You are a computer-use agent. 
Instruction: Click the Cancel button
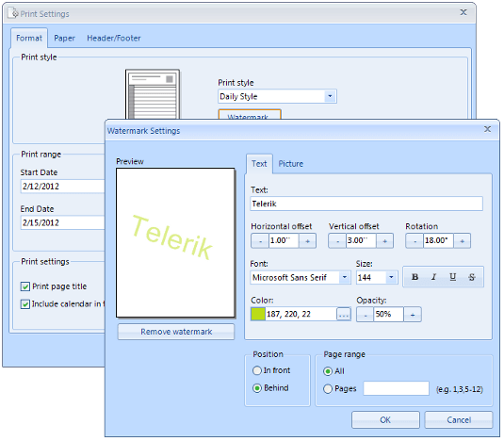(459, 420)
